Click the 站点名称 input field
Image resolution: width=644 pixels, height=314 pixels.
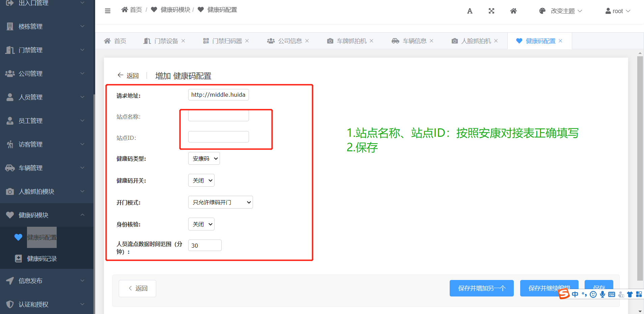click(219, 116)
